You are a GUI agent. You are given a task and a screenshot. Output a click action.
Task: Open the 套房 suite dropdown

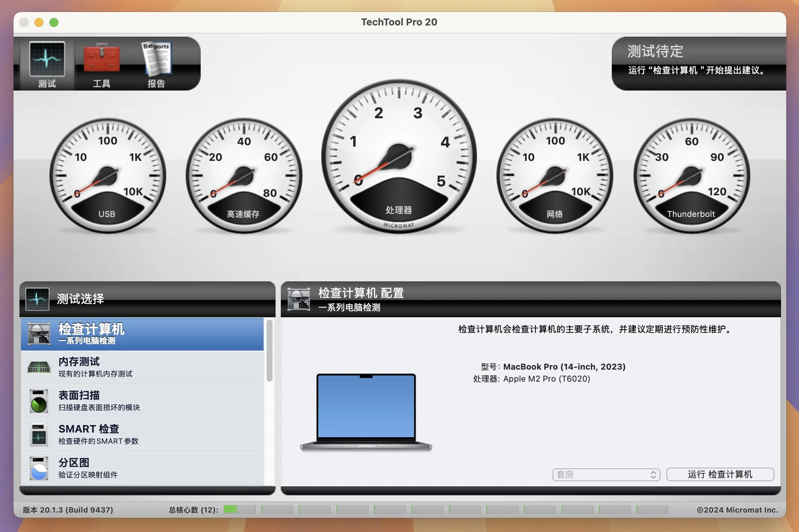coord(606,474)
